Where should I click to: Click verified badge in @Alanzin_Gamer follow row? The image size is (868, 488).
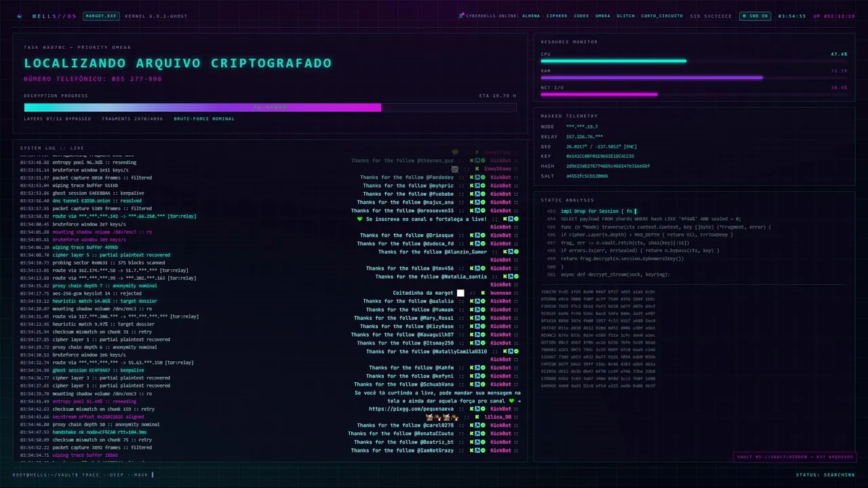(x=517, y=251)
